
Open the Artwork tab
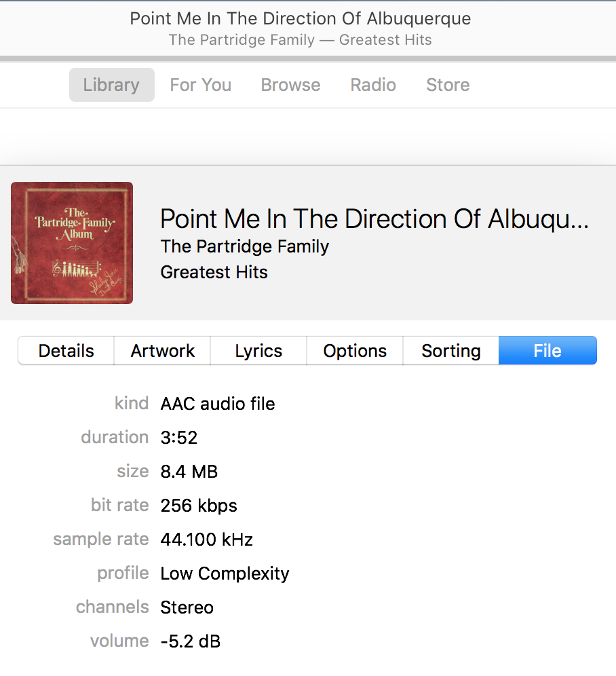[x=163, y=351]
